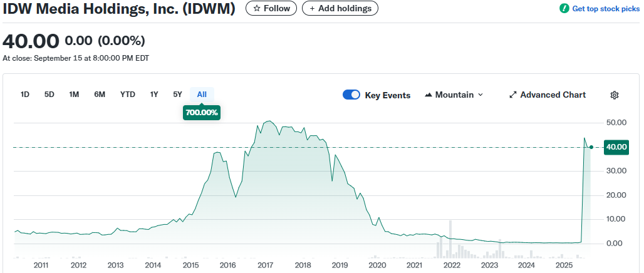
Task: Click the 2025 x-axis label
Action: pyautogui.click(x=564, y=265)
